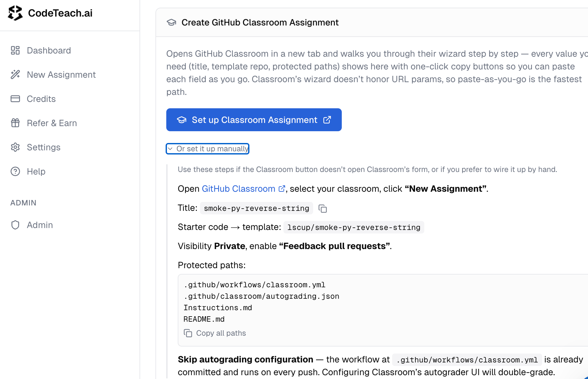
Task: Click the external link icon on Set up button
Action: 327,120
